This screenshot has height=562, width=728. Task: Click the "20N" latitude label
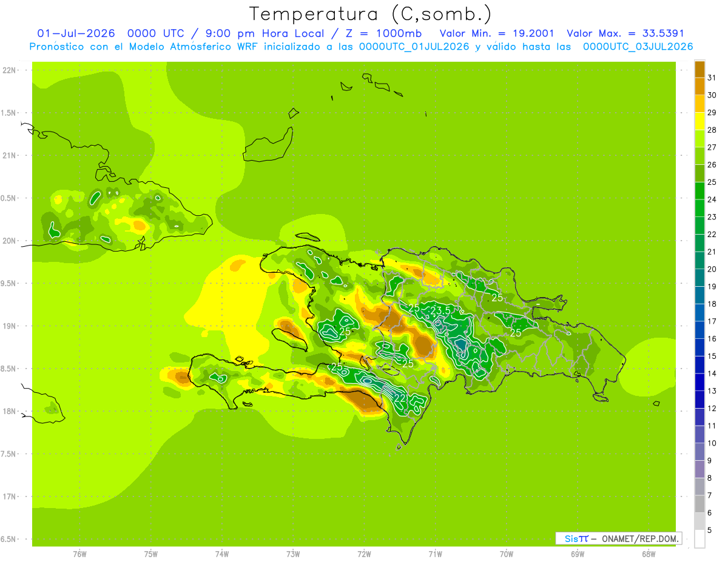[x=10, y=241]
